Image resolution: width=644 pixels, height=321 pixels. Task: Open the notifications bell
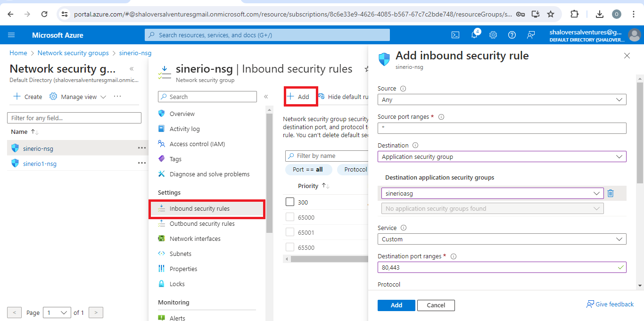pyautogui.click(x=474, y=35)
